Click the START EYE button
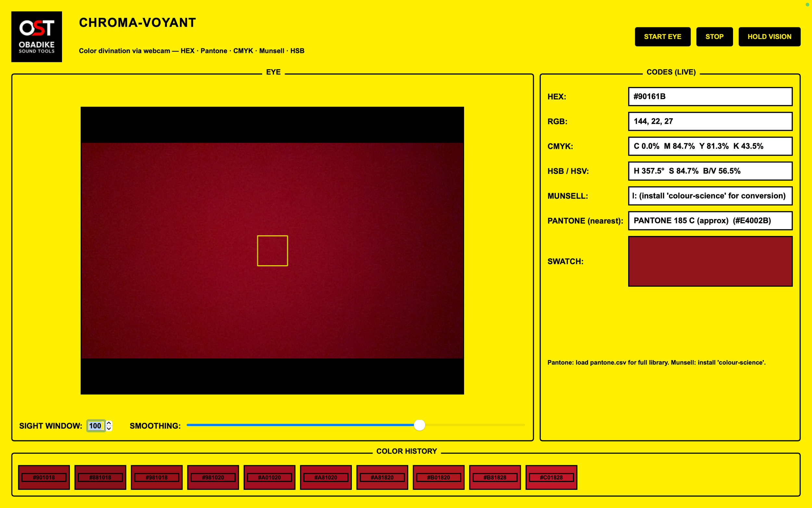The width and height of the screenshot is (812, 508). coord(662,37)
